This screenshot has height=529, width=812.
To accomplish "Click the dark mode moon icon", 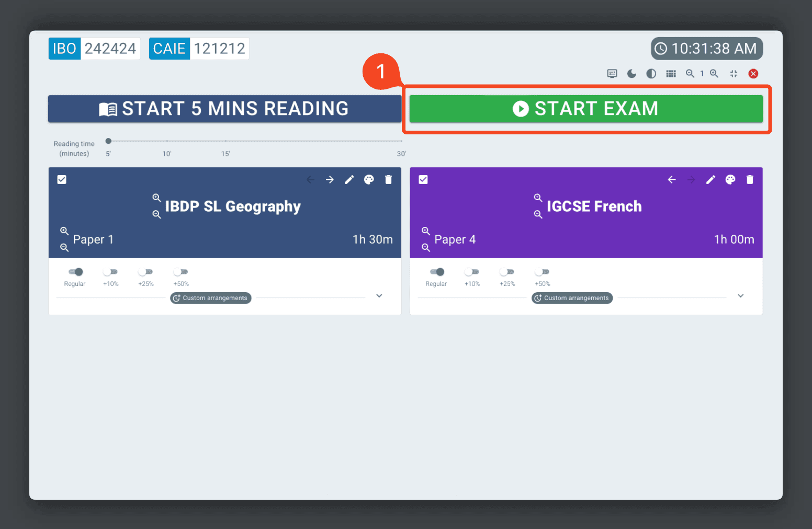I will tap(631, 74).
